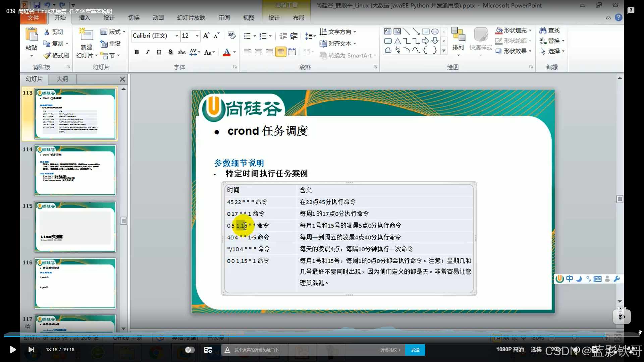Select the oval shape in shapes gallery
644x362 pixels.
[x=435, y=32]
